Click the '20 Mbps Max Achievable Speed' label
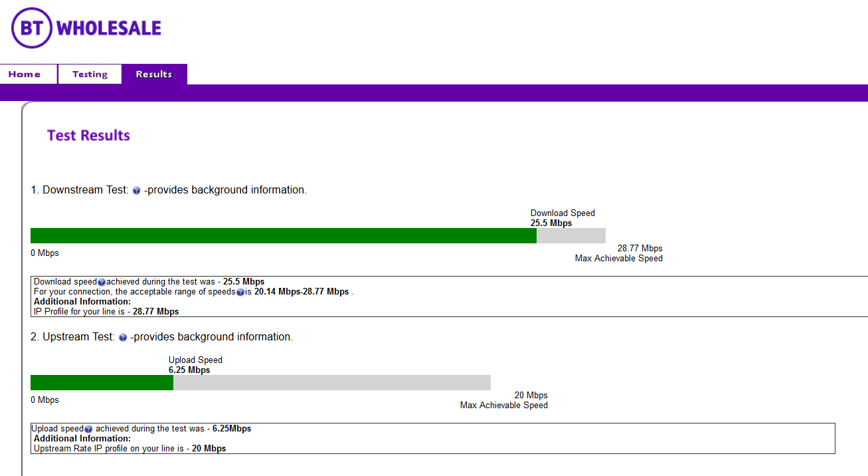Image resolution: width=868 pixels, height=476 pixels. tap(504, 400)
